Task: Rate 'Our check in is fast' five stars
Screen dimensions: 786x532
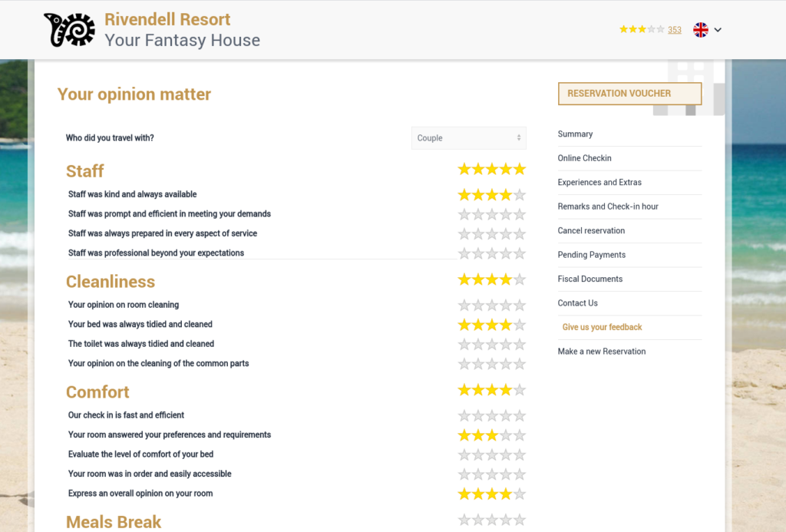Action: [x=520, y=415]
